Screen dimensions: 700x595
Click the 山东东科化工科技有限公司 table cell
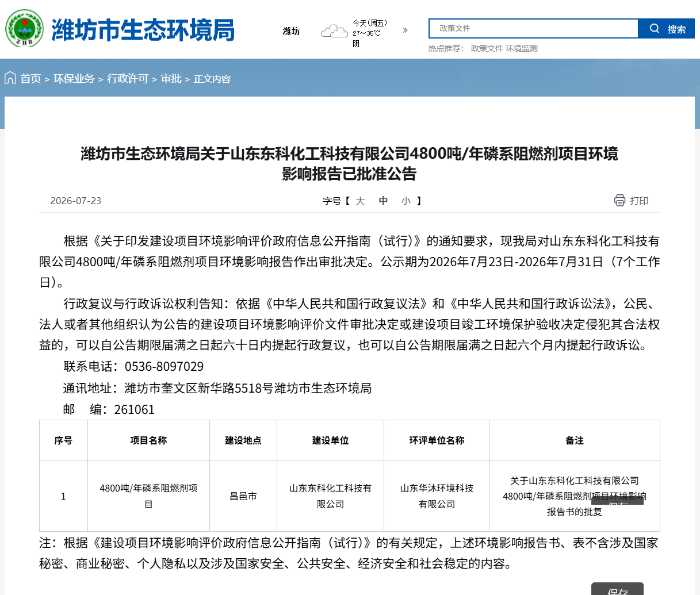(330, 496)
